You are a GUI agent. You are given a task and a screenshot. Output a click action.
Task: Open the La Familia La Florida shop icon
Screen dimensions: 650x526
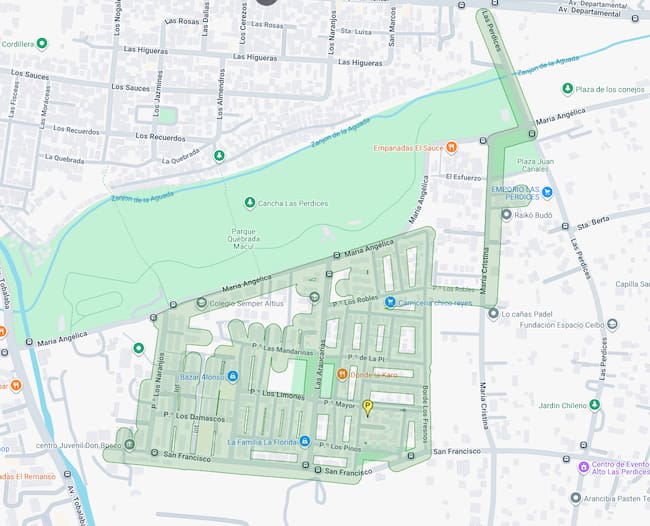tap(305, 441)
